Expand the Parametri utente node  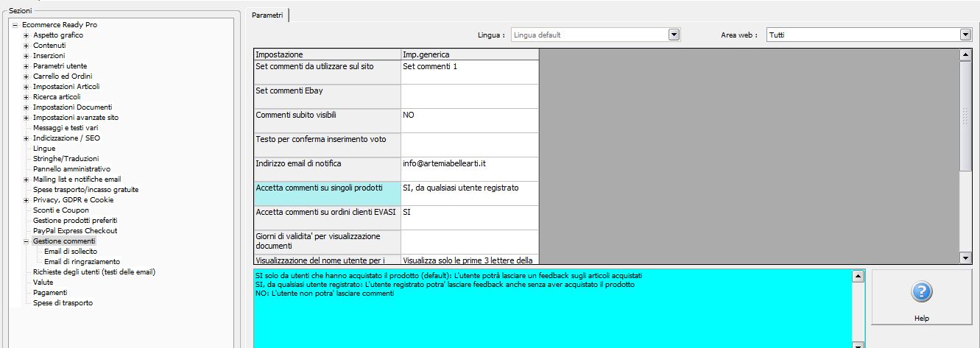click(26, 66)
